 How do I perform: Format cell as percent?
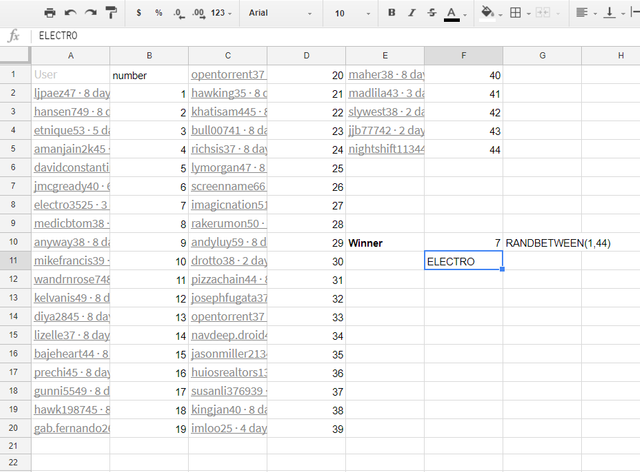pyautogui.click(x=157, y=13)
